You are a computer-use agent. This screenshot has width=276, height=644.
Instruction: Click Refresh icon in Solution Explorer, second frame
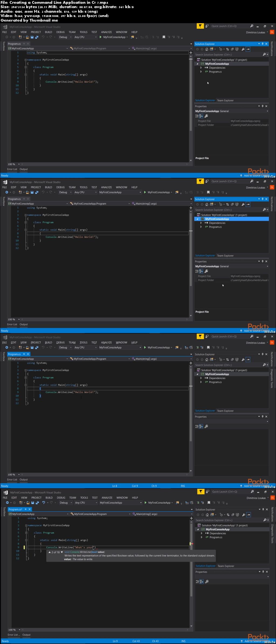(227, 204)
